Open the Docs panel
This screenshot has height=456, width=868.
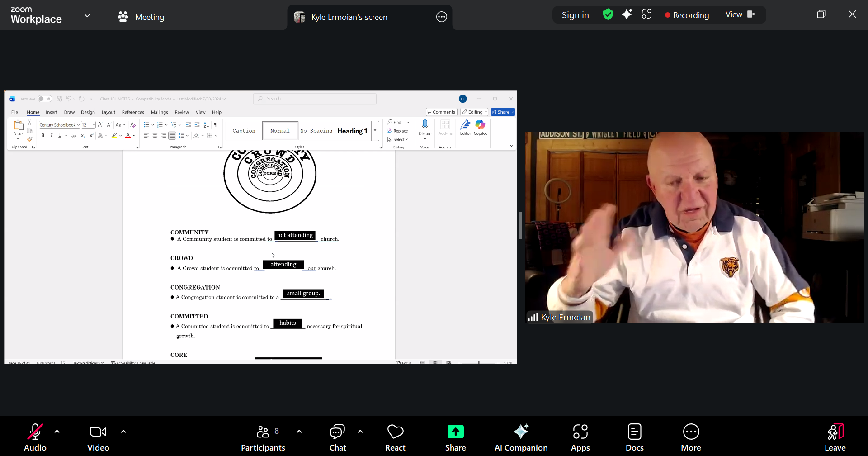[634, 437]
